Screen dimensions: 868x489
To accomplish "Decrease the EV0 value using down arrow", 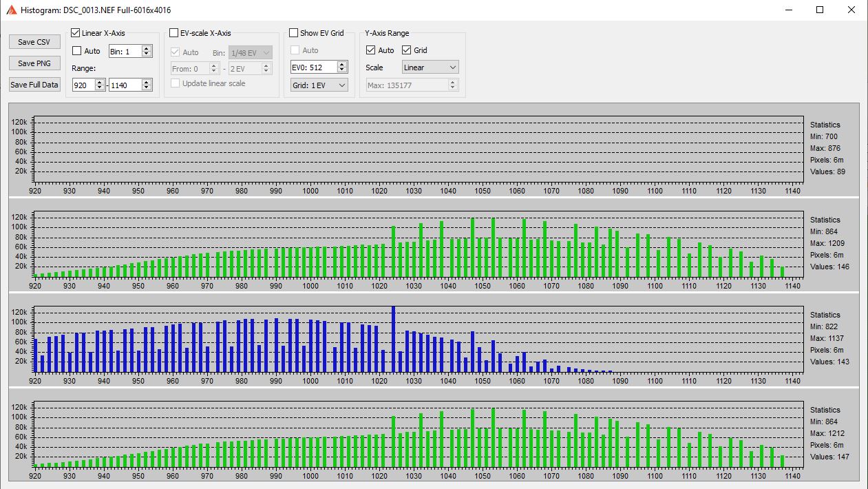I will click(x=342, y=70).
